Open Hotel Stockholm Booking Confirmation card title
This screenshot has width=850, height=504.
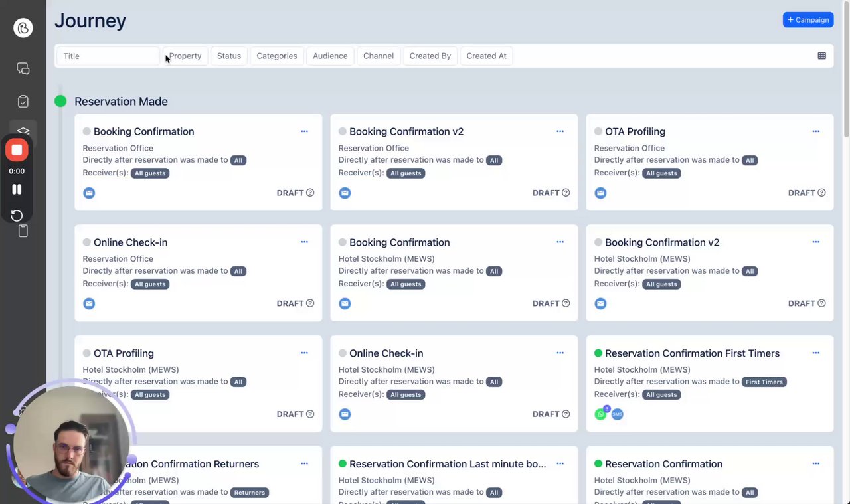[x=400, y=242]
